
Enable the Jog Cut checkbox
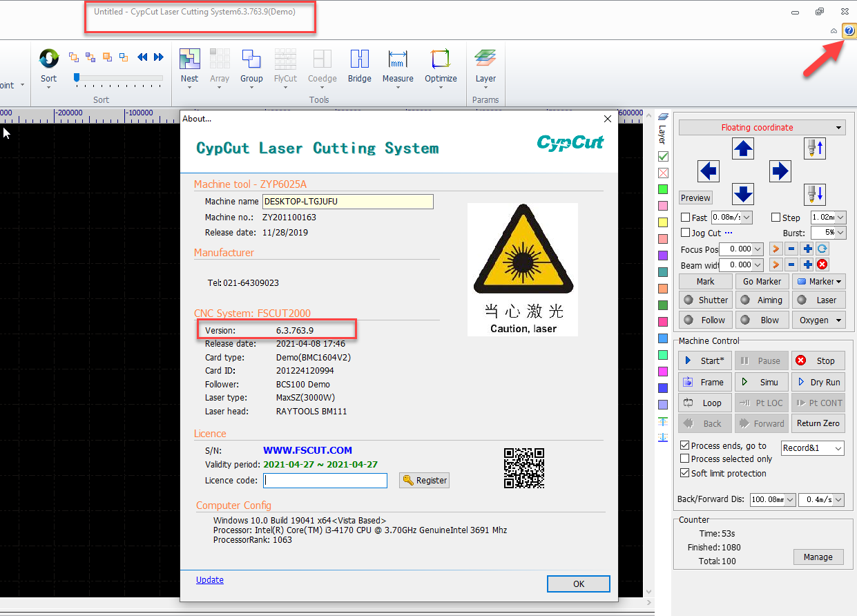coord(686,233)
